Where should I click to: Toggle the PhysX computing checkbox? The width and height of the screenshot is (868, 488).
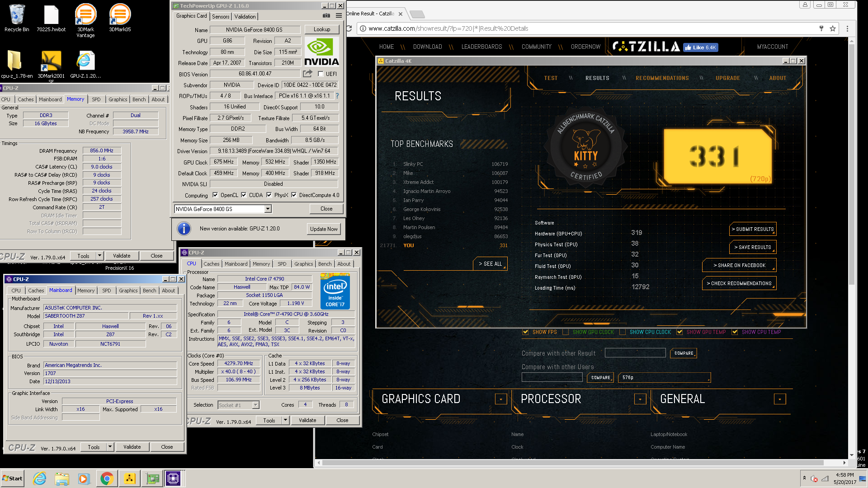point(269,195)
